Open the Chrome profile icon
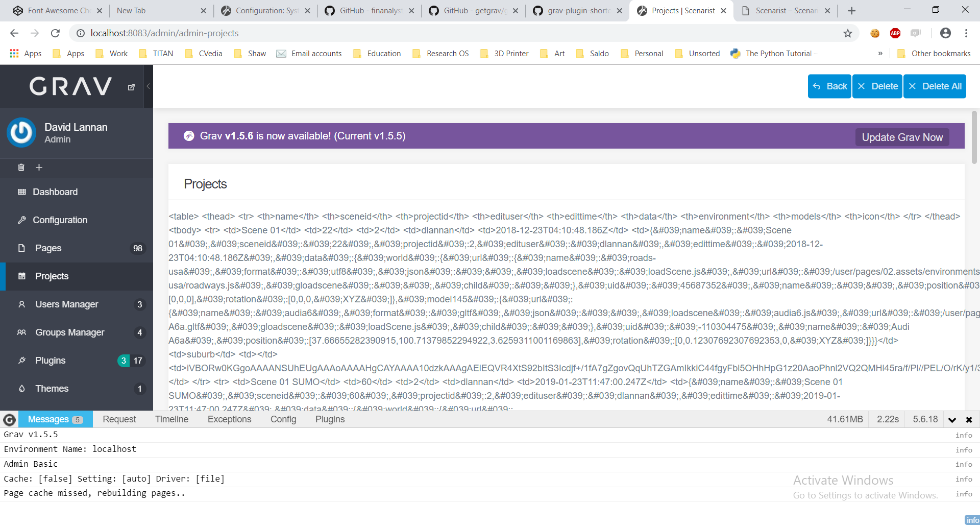Screen dimensions: 980x526 tap(945, 33)
